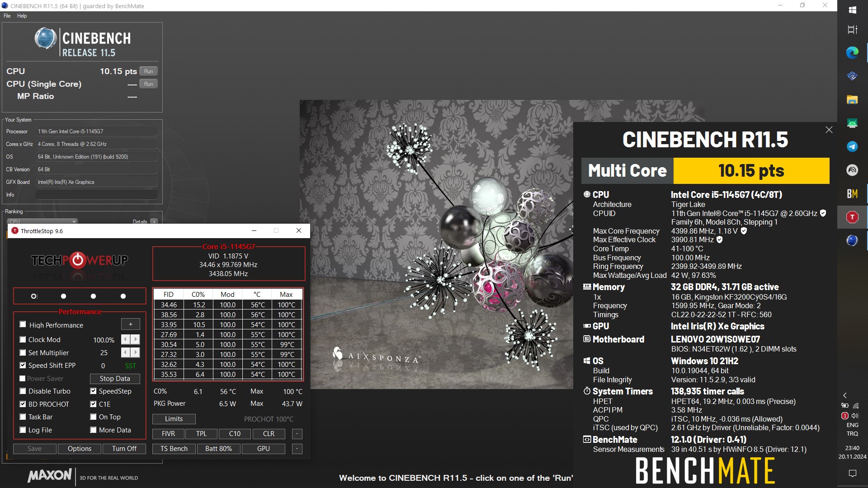
Task: Click the Stop Data button
Action: click(115, 379)
